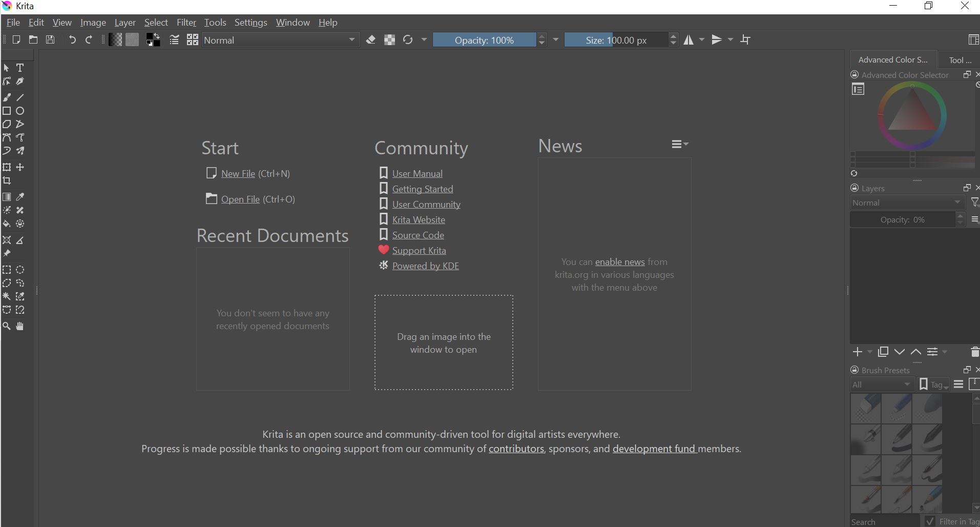Viewport: 980px width, 527px height.
Task: Open the Normal blending mode dropdown
Action: tap(280, 40)
